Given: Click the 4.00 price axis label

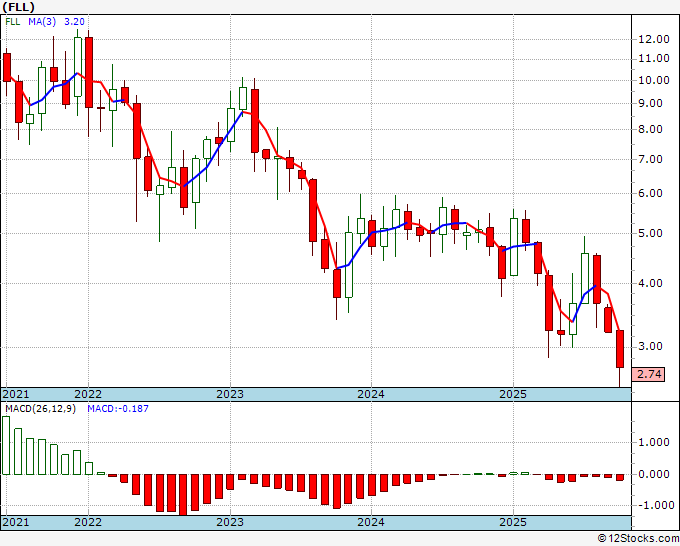Looking at the screenshot, I should 651,283.
